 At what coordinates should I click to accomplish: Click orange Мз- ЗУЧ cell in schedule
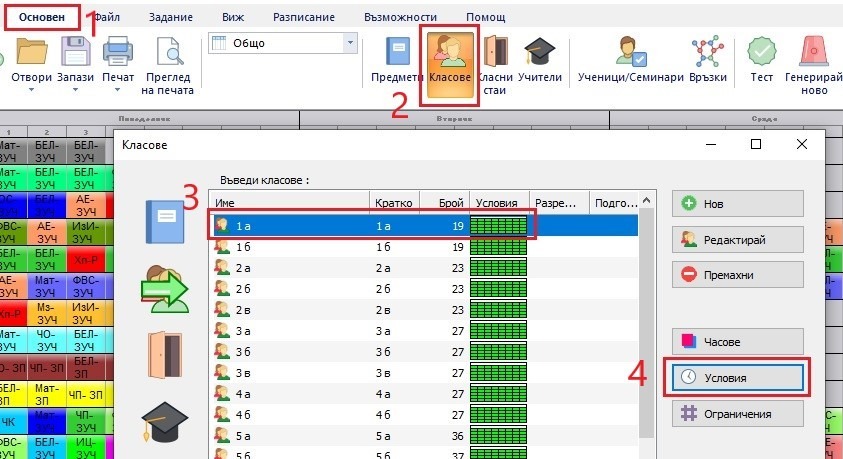[47, 313]
